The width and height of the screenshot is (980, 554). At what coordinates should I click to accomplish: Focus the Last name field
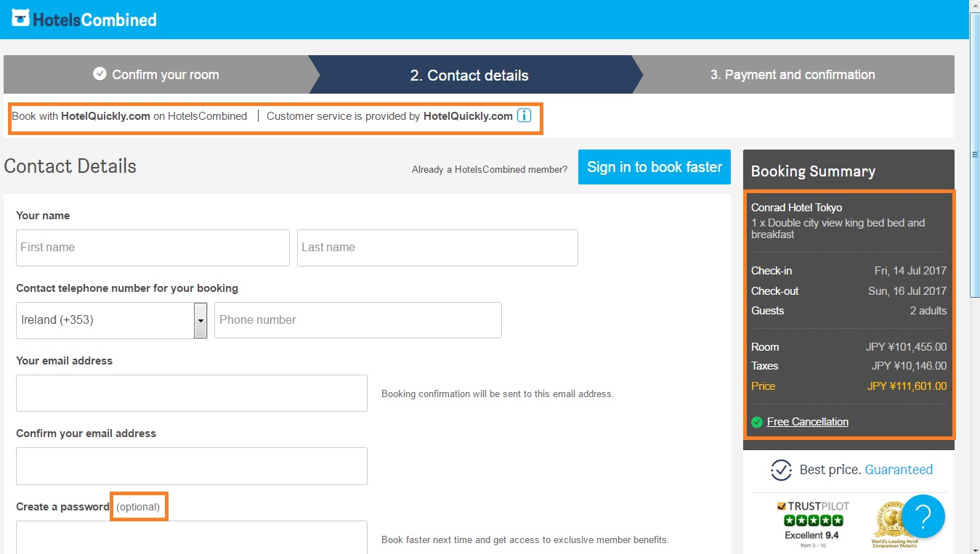click(437, 248)
